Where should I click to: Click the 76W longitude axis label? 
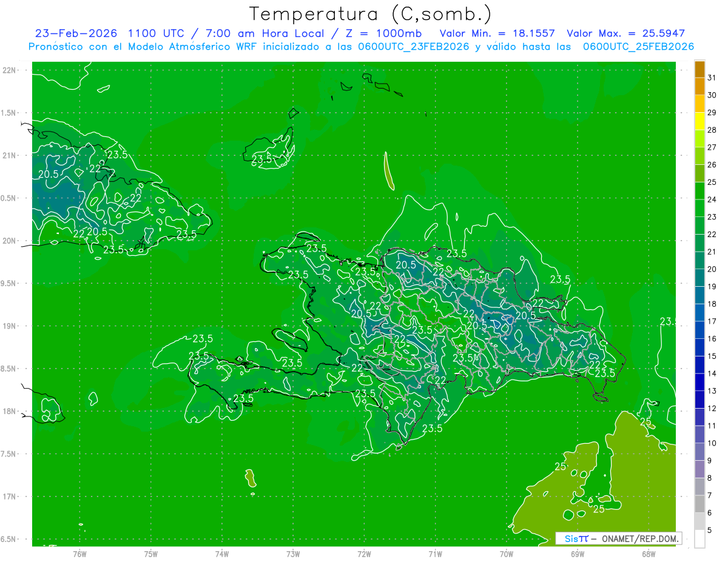tap(79, 554)
